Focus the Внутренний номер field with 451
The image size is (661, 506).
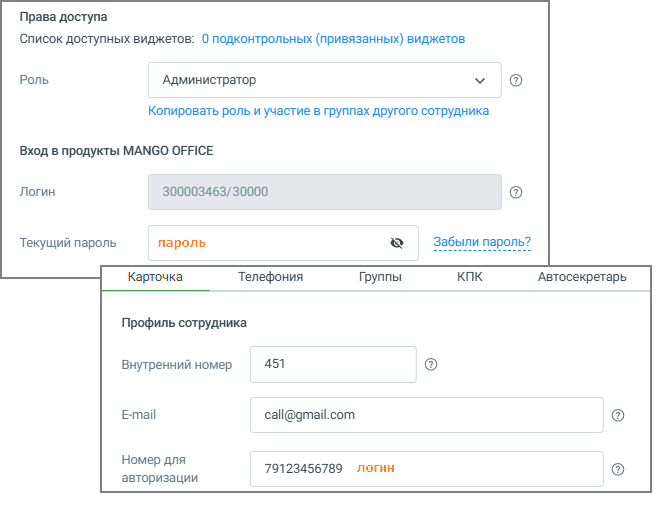pos(333,364)
